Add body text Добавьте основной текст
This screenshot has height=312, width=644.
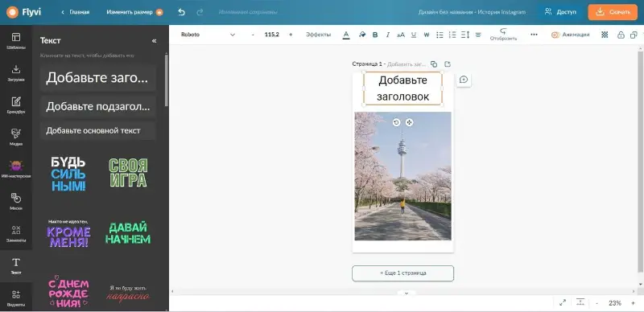(97, 130)
